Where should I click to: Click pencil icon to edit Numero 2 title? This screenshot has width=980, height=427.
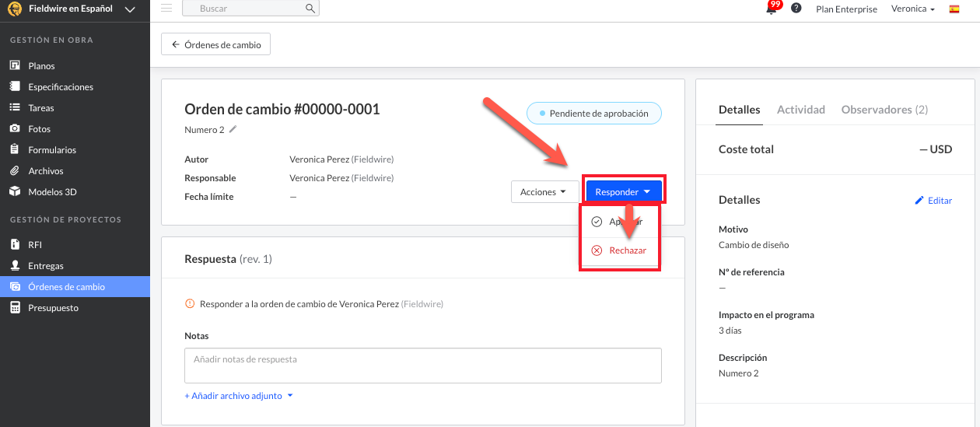(233, 129)
